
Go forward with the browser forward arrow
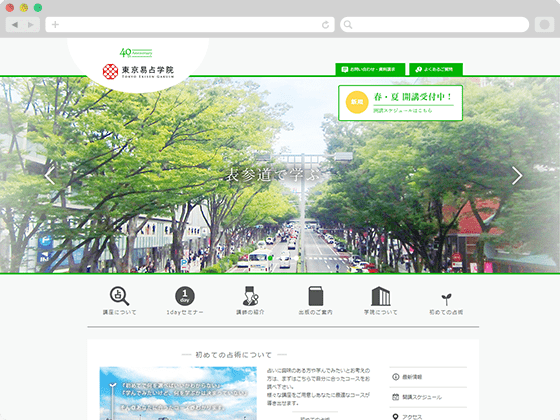click(x=31, y=25)
